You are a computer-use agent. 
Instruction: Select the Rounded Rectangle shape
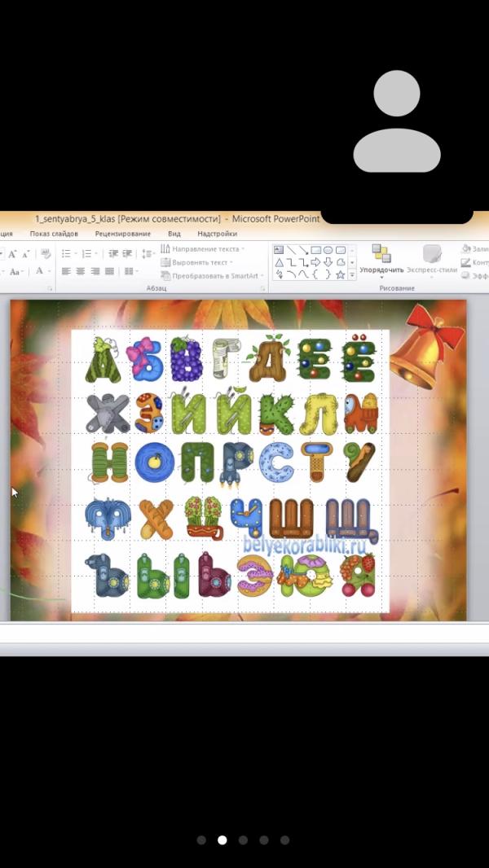click(341, 250)
